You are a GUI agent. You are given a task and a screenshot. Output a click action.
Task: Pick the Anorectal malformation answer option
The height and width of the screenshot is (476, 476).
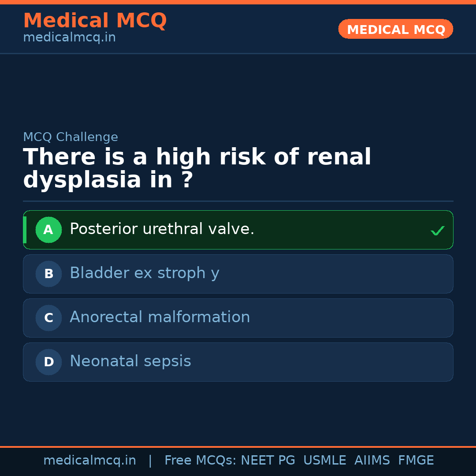click(x=160, y=317)
